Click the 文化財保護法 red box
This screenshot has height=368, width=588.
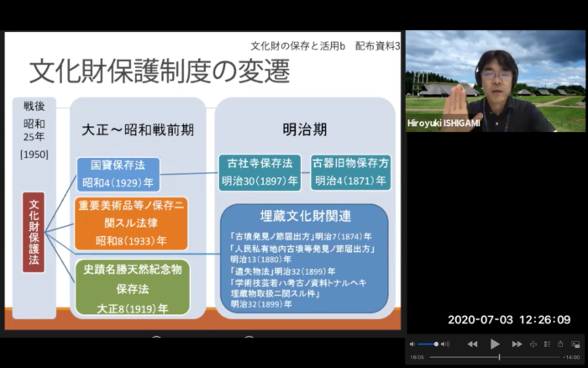pyautogui.click(x=34, y=232)
